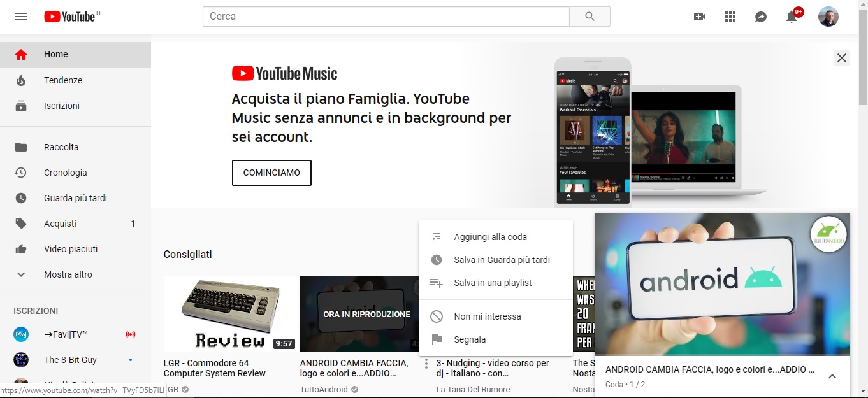Click the Home house icon

21,55
